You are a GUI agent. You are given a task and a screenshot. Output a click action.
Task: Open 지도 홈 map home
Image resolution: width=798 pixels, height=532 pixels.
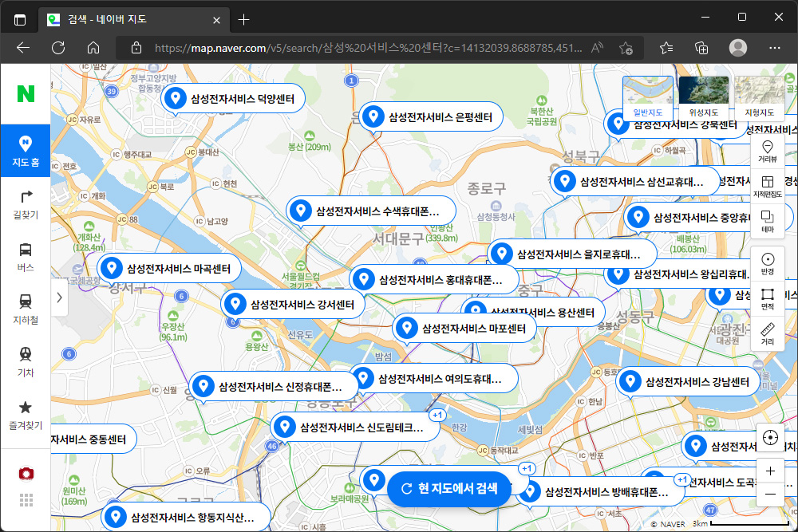26,151
